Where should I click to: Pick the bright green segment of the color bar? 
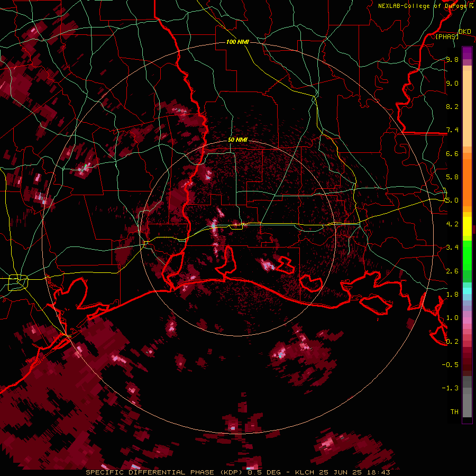(467, 256)
